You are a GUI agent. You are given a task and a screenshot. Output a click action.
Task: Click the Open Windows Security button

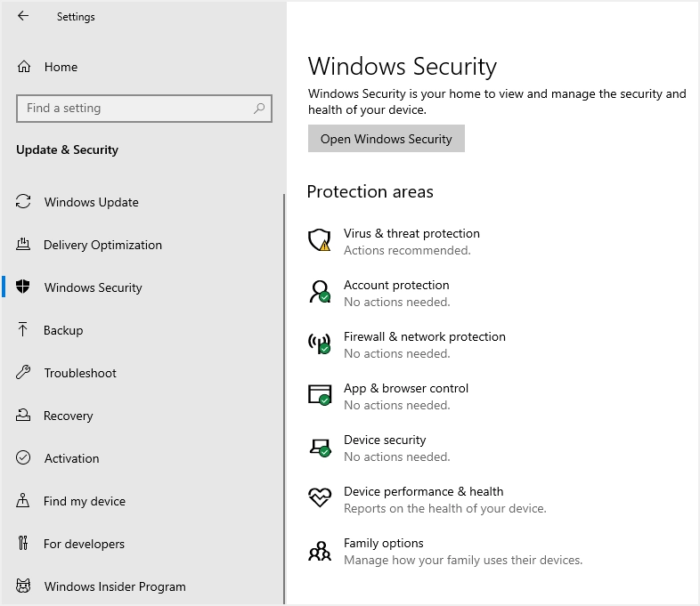(387, 139)
